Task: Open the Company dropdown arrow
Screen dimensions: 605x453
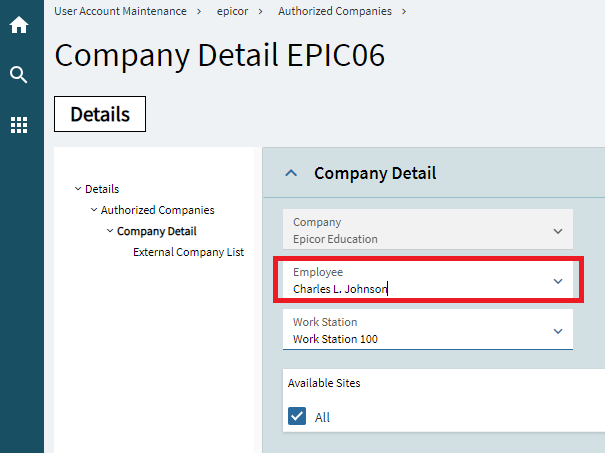Action: [x=558, y=230]
